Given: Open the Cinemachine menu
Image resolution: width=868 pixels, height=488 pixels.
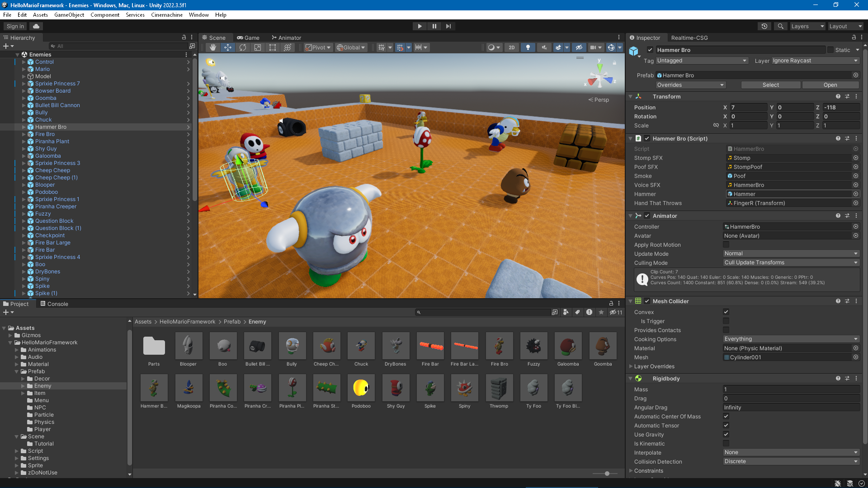Looking at the screenshot, I should [x=166, y=14].
